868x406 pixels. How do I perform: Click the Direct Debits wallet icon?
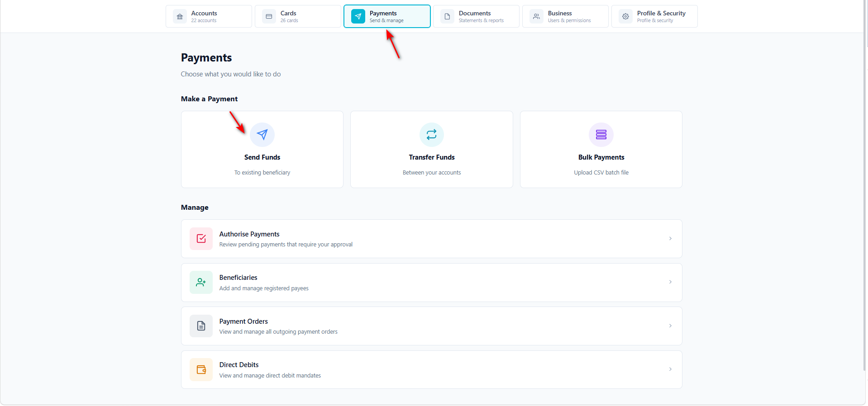(x=201, y=370)
